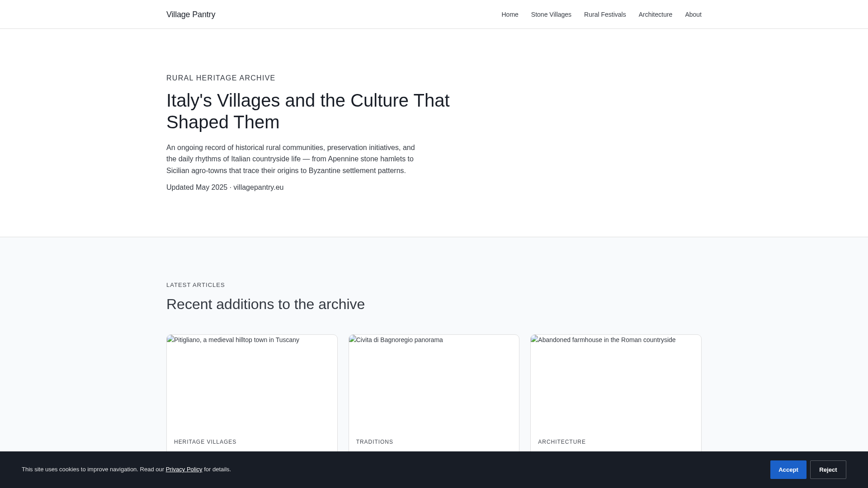868x488 pixels.
Task: Click the Recent additions to the archive heading
Action: click(x=265, y=304)
